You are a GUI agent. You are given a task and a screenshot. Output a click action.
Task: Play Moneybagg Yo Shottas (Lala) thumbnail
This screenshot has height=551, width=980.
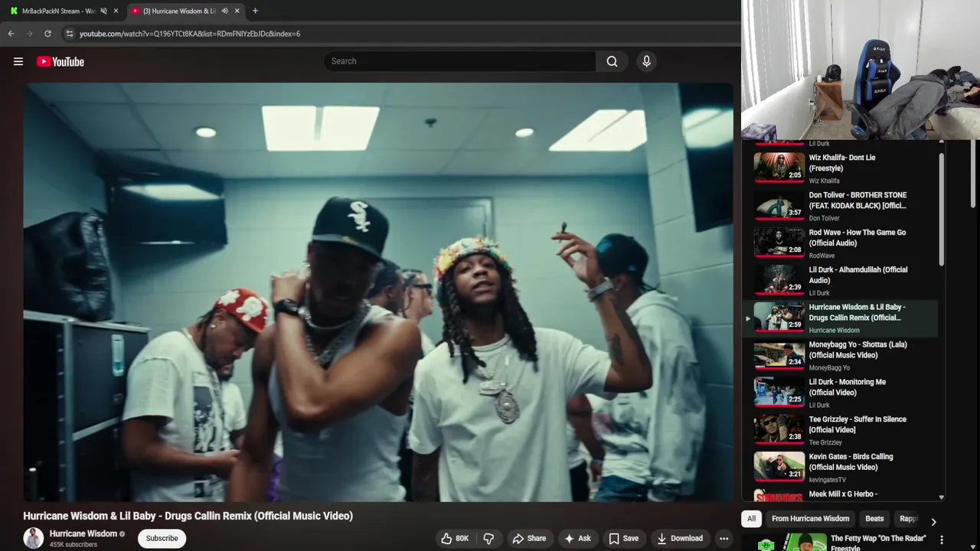(x=779, y=354)
